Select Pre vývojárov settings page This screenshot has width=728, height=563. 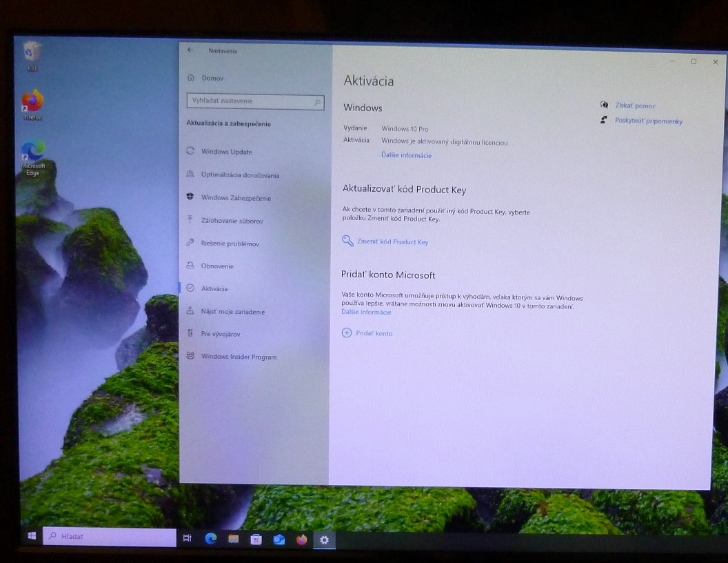pos(220,334)
